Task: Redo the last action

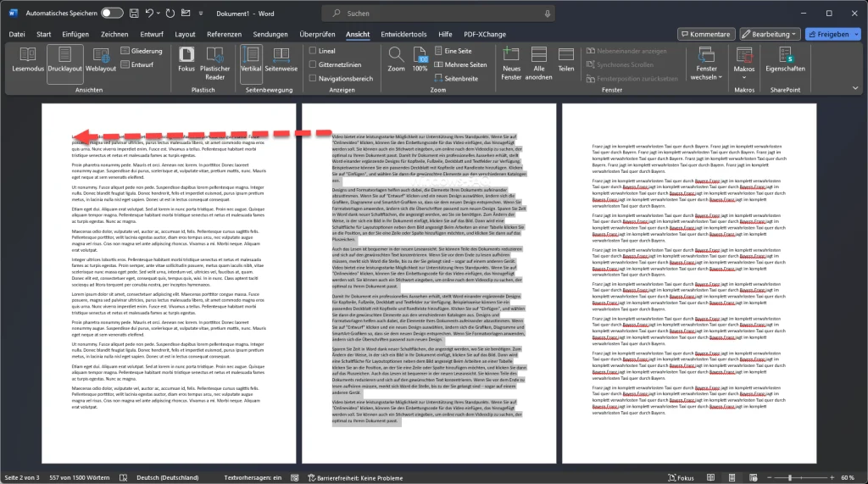Action: click(170, 14)
